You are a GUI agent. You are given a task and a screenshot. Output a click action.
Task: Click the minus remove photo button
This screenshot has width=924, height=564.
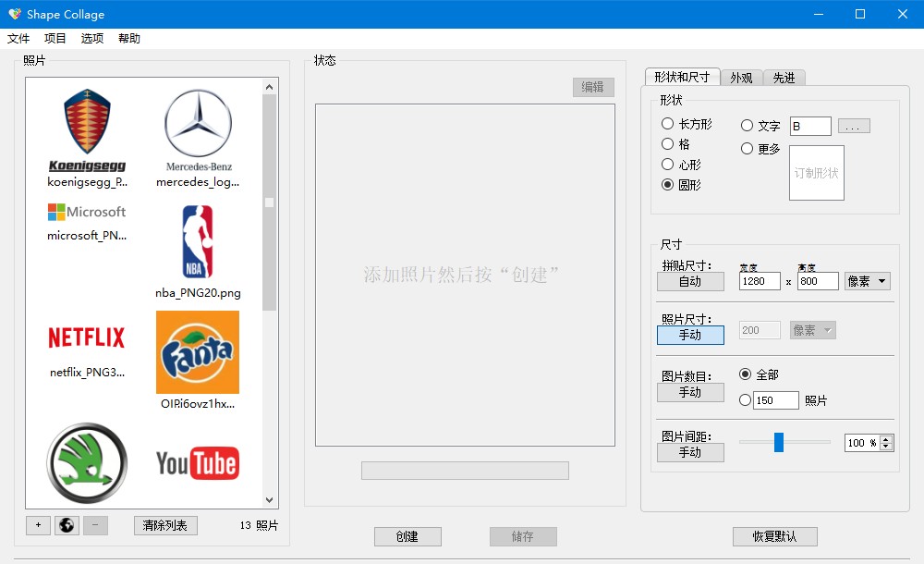pos(95,525)
